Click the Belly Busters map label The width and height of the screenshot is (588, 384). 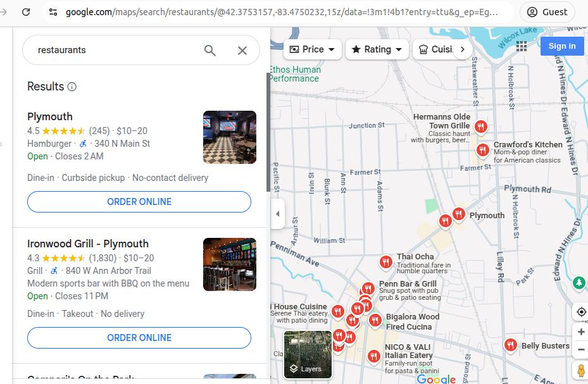coord(545,346)
